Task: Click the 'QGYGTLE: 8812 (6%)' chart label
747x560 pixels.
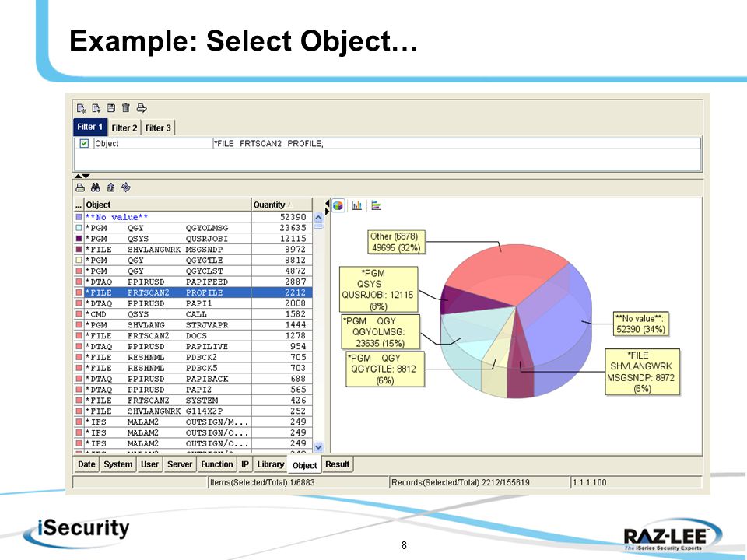Action: (x=385, y=369)
